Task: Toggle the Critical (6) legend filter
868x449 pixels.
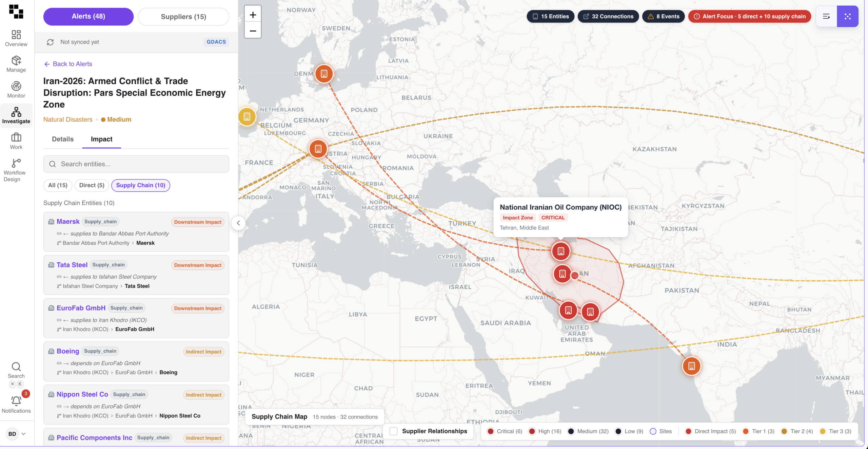Action: coord(505,431)
